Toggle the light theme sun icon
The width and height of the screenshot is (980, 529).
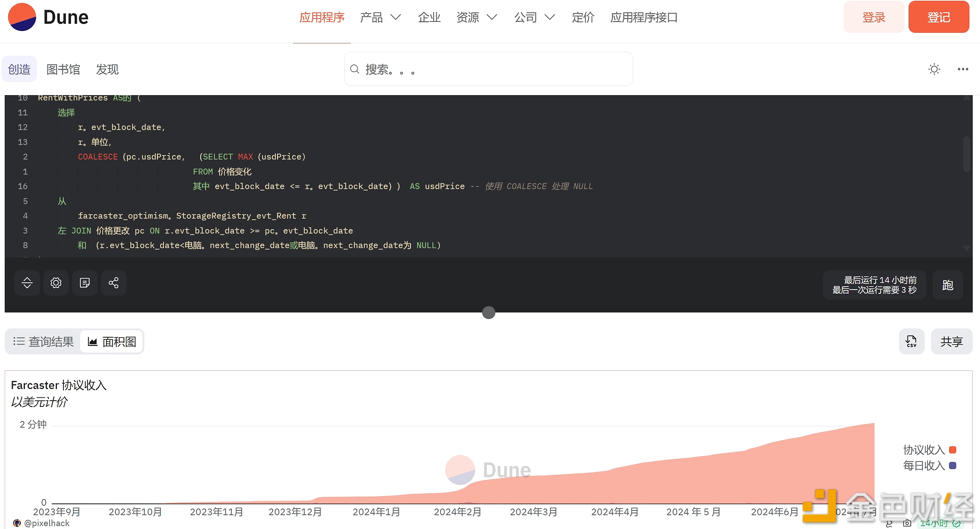(x=934, y=69)
